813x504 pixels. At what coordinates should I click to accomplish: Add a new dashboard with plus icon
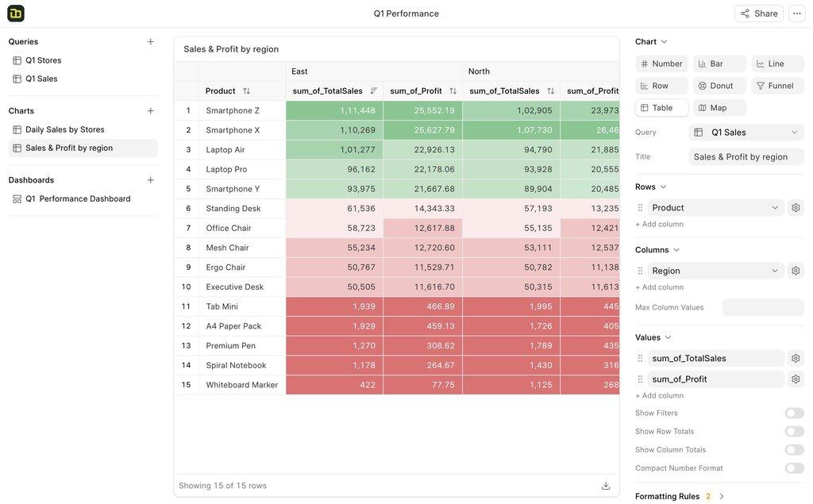pyautogui.click(x=150, y=180)
